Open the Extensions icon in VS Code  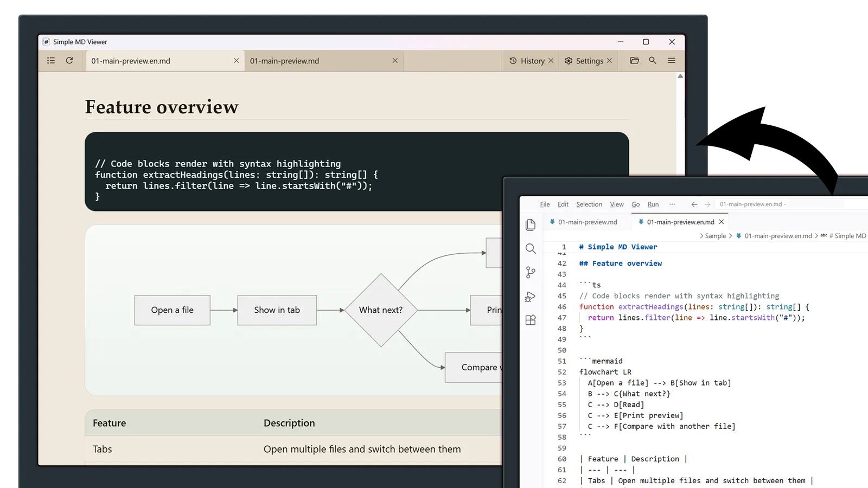(x=531, y=320)
